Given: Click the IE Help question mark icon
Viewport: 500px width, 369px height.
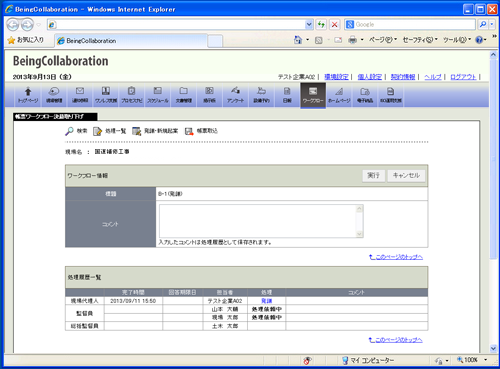Looking at the screenshot, I should point(479,40).
